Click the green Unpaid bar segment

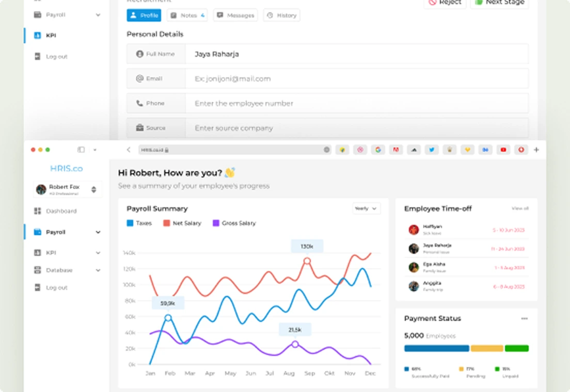coord(516,348)
